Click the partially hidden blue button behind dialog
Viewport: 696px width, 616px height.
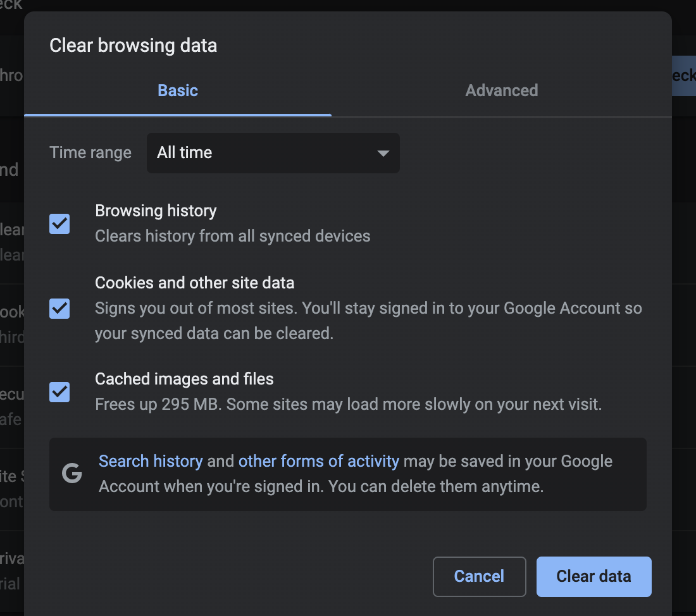(683, 75)
